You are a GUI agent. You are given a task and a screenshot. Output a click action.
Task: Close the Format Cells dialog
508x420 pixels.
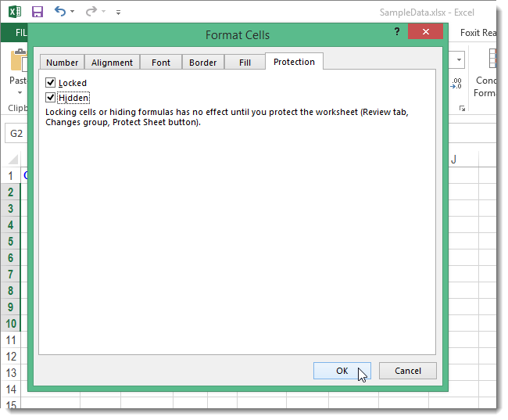(x=425, y=31)
